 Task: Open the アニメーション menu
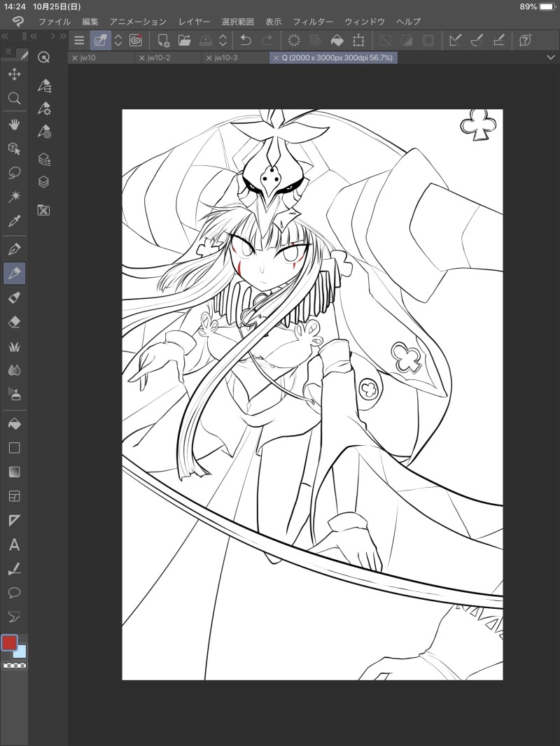tap(138, 22)
